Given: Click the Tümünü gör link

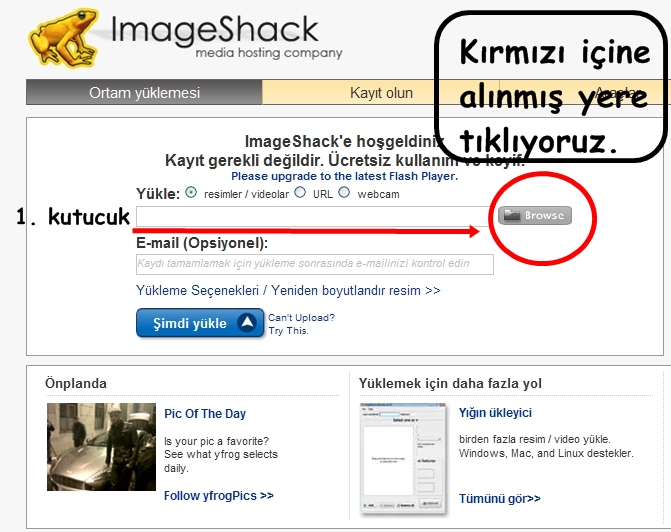Looking at the screenshot, I should (500, 498).
